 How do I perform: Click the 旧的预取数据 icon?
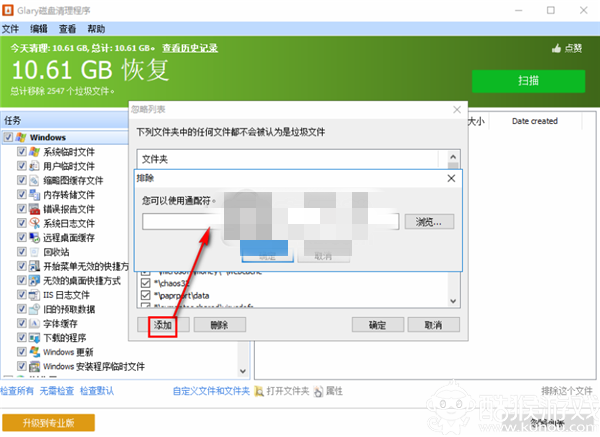[34, 309]
